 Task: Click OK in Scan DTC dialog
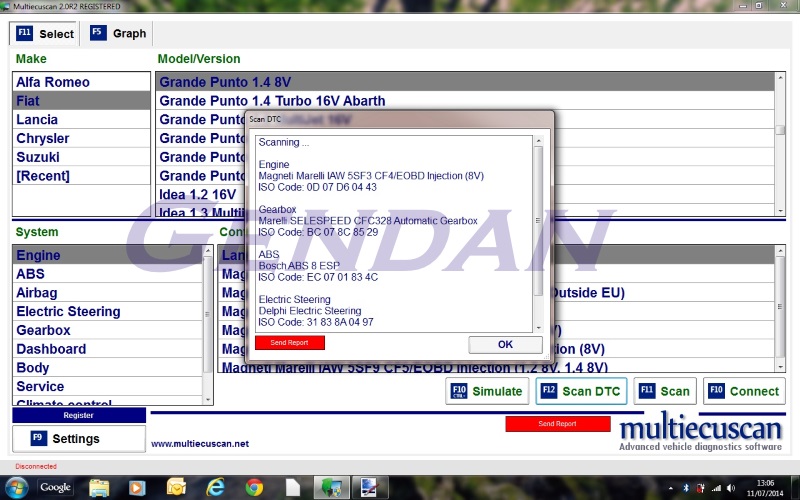505,344
